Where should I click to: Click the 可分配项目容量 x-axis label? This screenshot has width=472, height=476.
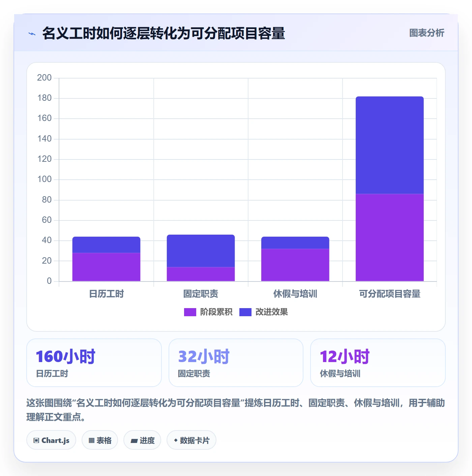coord(389,294)
